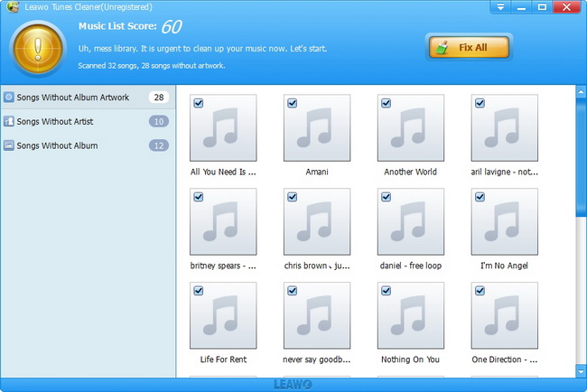Uncheck the daniel - free loop checkbox
The width and height of the screenshot is (587, 392).
click(x=386, y=197)
